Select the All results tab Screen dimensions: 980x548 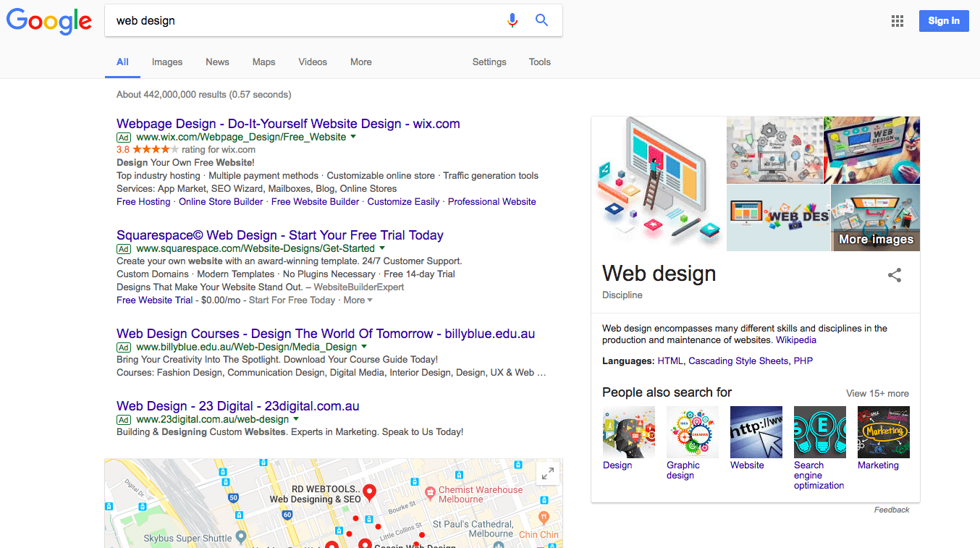pyautogui.click(x=123, y=62)
